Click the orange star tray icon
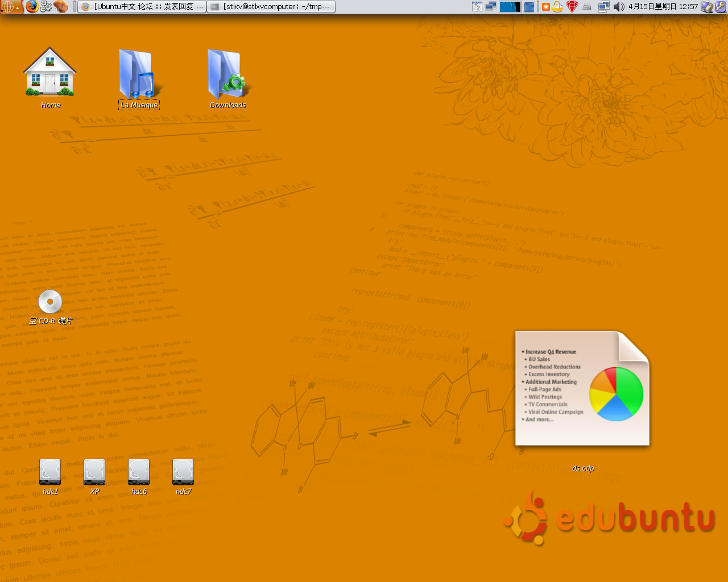Image resolution: width=728 pixels, height=582 pixels. (x=546, y=7)
